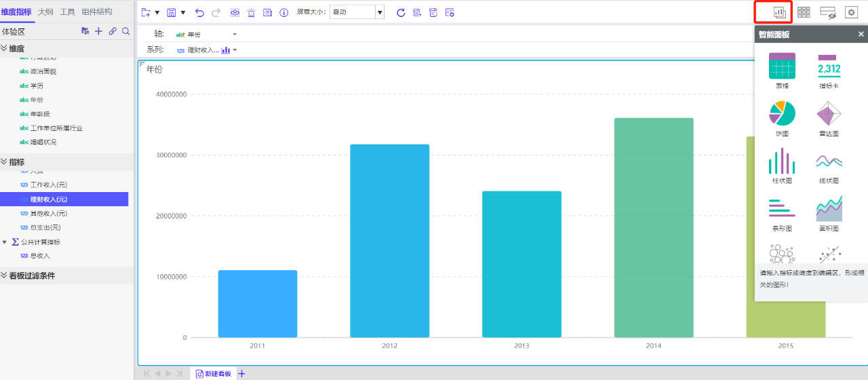Click the refresh icon in the toolbar
Screen dimensions: 868x380
pyautogui.click(x=401, y=12)
